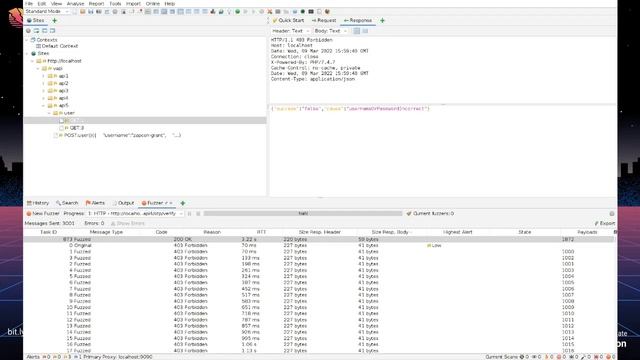Click the fuzzer stop icon
The height and width of the screenshot is (360, 640).
pyautogui.click(x=198, y=213)
